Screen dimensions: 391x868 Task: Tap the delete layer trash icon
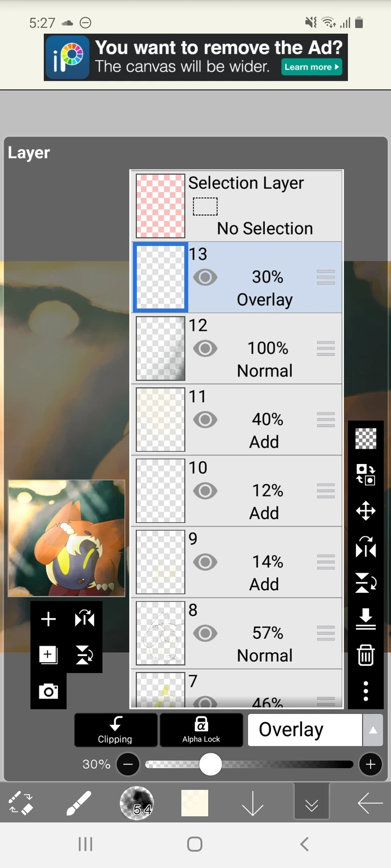pos(366,655)
